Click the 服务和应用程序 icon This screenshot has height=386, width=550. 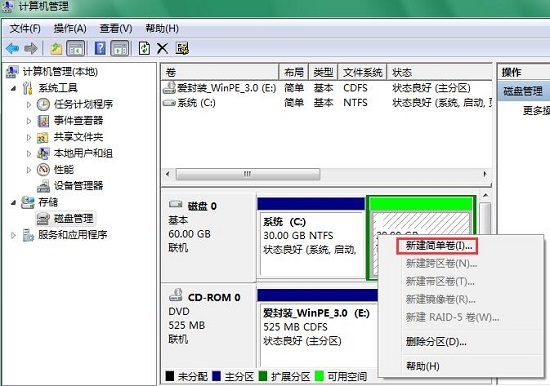(x=28, y=235)
